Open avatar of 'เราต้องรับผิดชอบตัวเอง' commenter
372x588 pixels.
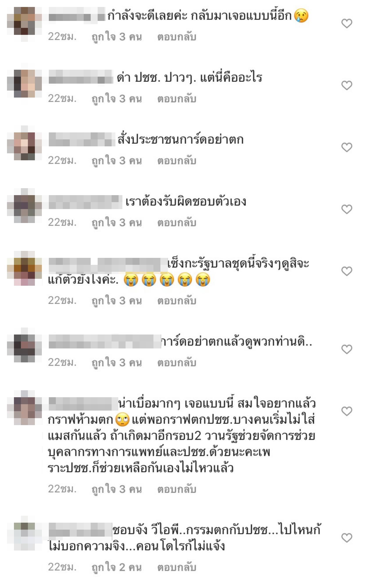point(24,206)
